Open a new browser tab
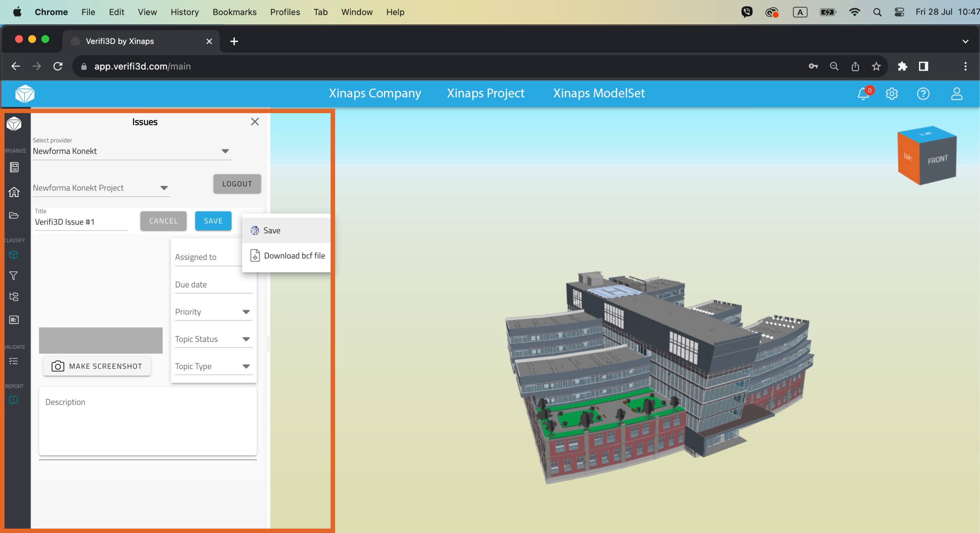 pos(234,41)
